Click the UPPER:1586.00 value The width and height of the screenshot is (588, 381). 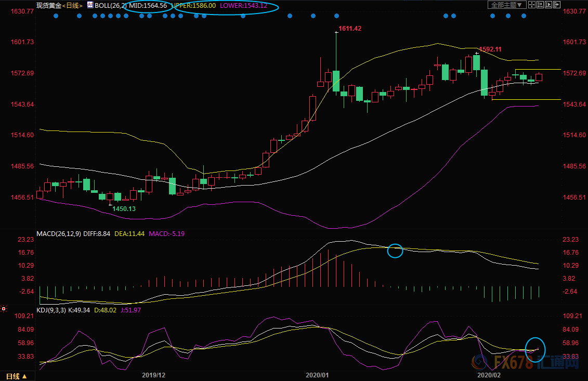pos(194,6)
